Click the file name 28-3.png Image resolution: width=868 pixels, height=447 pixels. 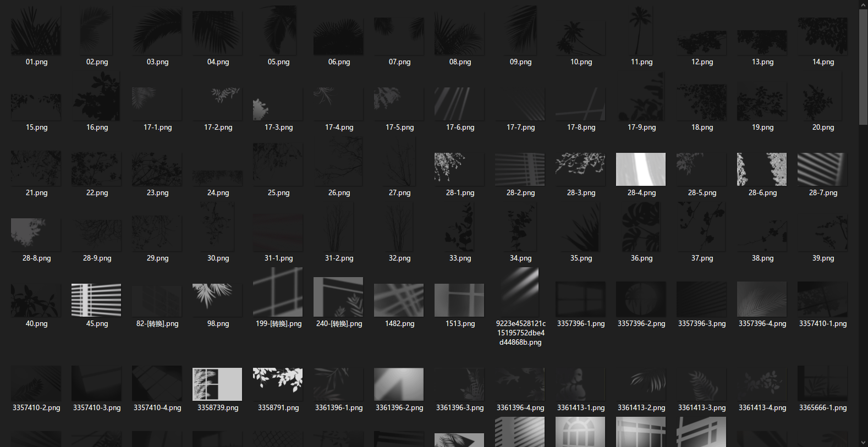pos(581,193)
